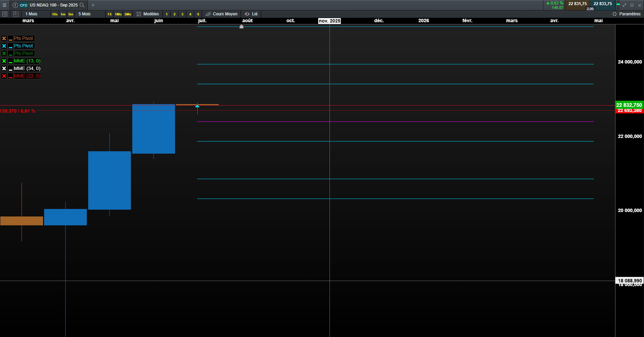Open the 1 Mois timeframe dropdown

coord(36,14)
